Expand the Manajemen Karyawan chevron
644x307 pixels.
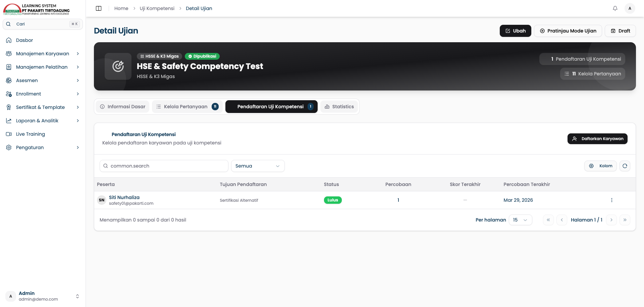[78, 54]
